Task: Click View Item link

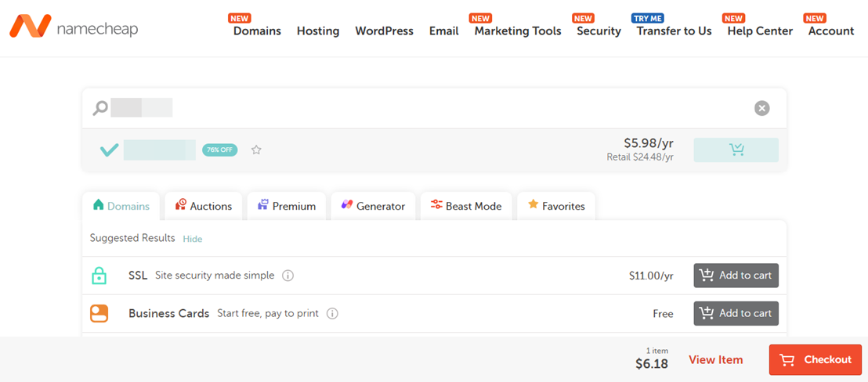Action: click(716, 360)
